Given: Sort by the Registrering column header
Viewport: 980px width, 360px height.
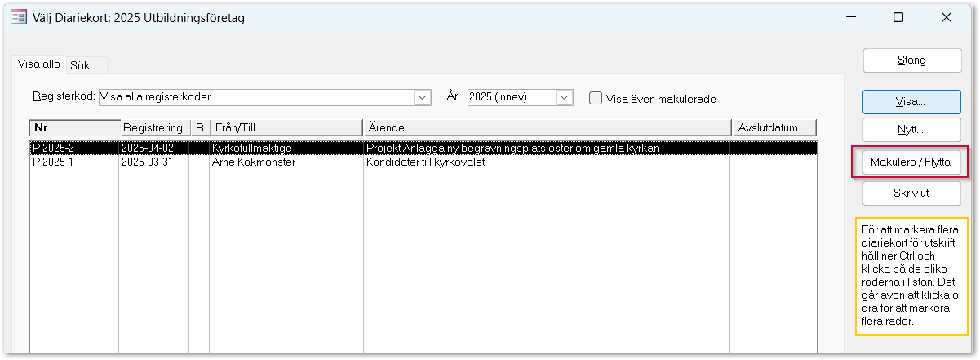Looking at the screenshot, I should [x=154, y=128].
